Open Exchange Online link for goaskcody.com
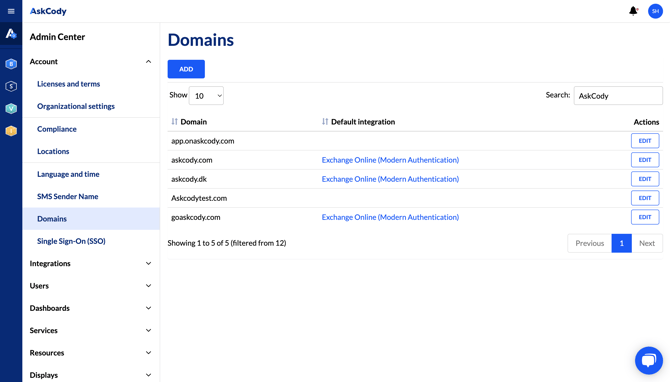This screenshot has height=382, width=670. 390,217
